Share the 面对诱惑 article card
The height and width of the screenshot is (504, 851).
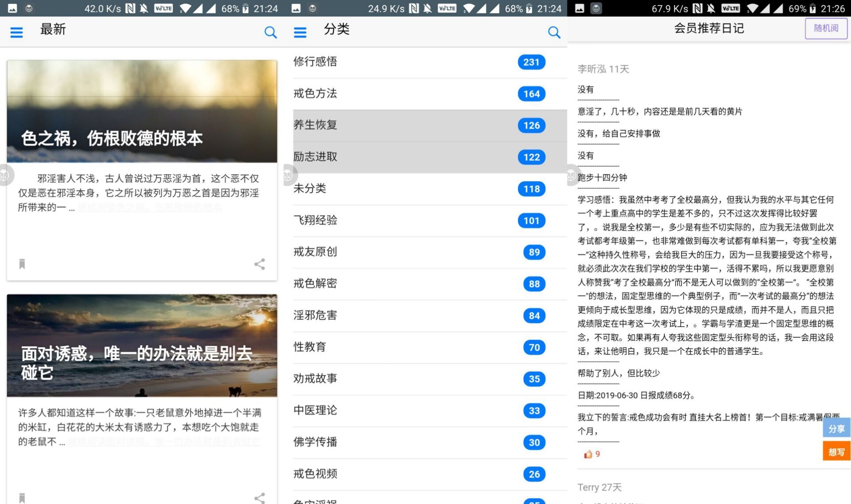coord(260,497)
